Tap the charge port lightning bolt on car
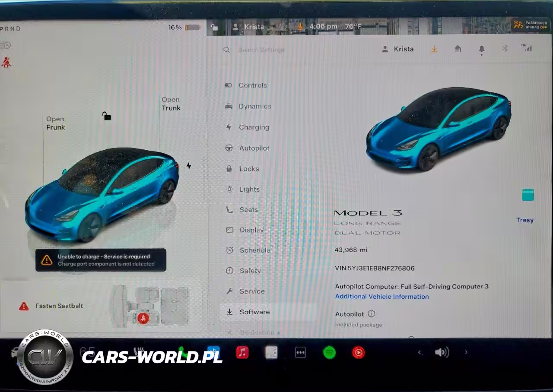This screenshot has width=553, height=392. [189, 165]
